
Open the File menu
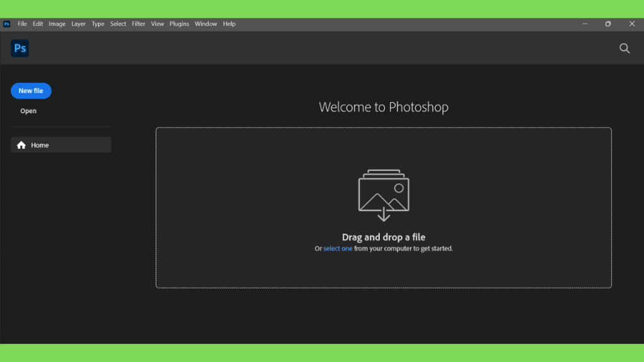pos(22,24)
